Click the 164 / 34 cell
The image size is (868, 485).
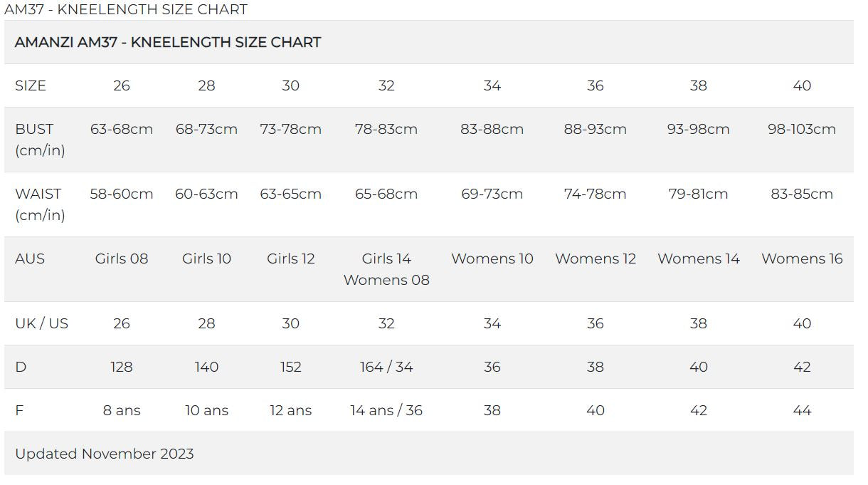[x=386, y=367]
